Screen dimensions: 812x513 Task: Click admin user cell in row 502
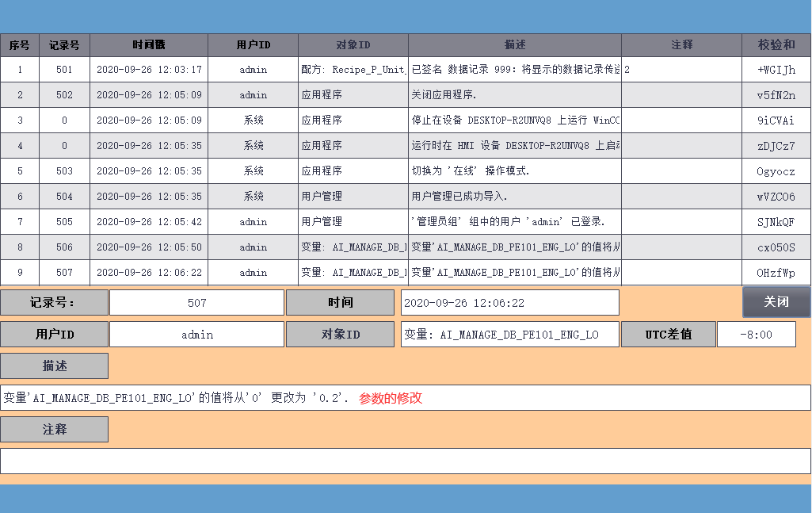pos(254,95)
